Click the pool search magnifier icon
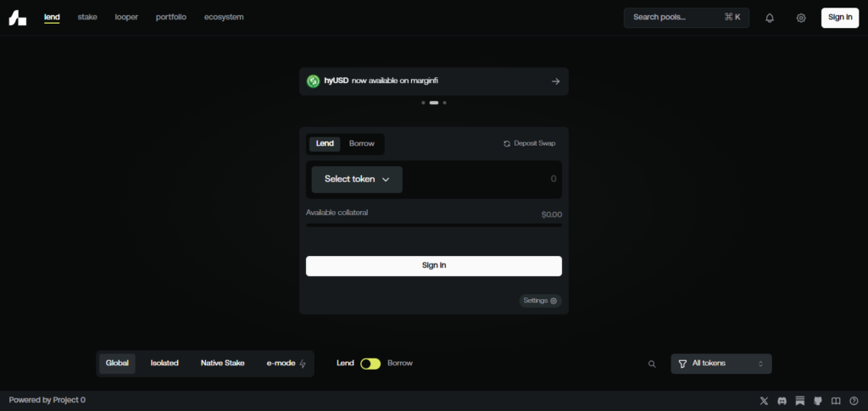The image size is (868, 411). point(652,364)
